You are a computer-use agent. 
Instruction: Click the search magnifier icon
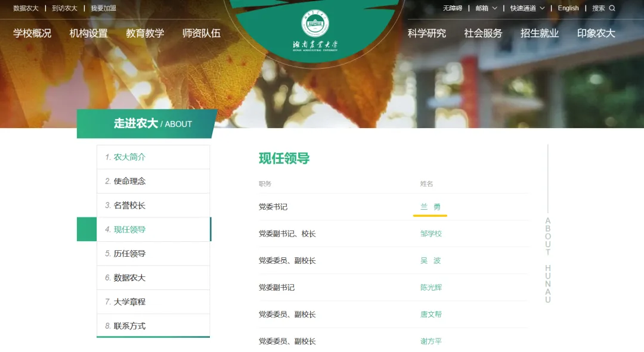(612, 8)
